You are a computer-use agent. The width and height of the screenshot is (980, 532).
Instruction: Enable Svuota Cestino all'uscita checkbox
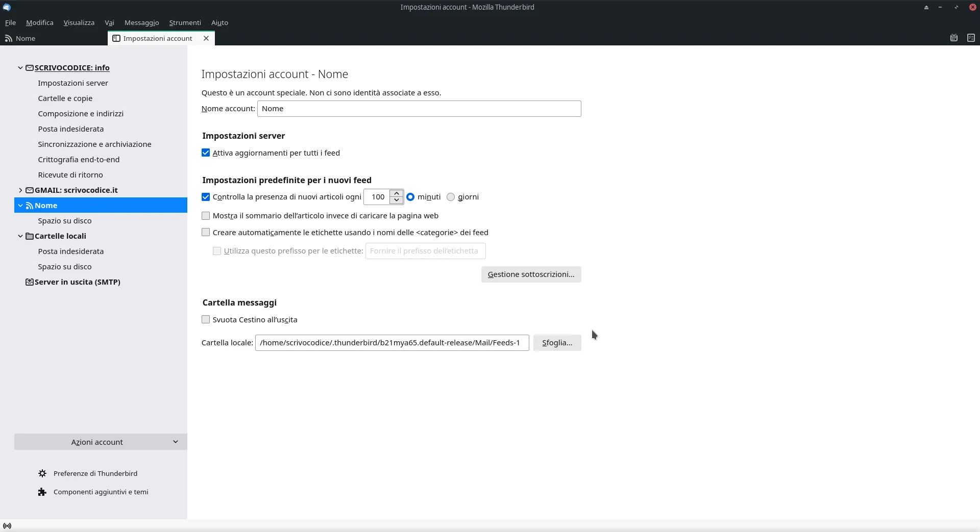206,320
